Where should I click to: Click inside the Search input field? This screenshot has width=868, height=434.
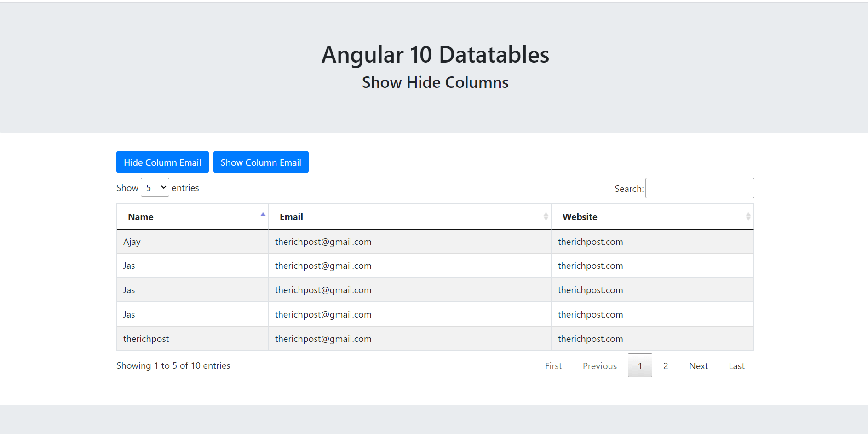coord(699,188)
